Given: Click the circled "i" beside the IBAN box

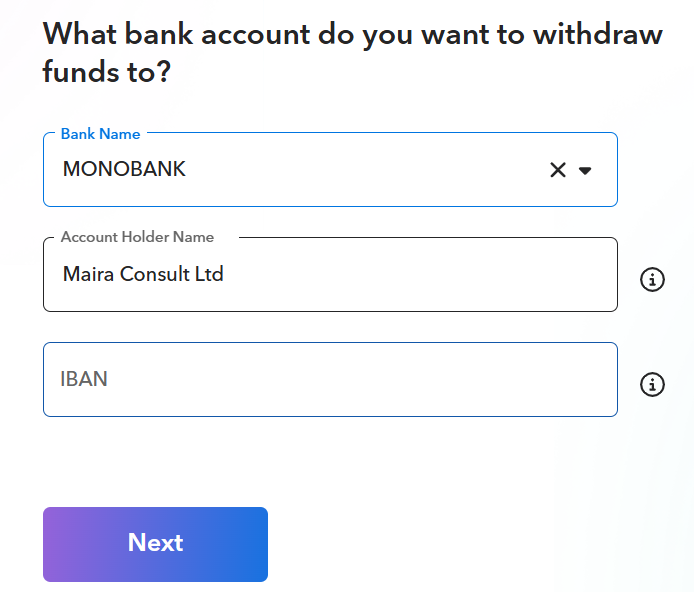Looking at the screenshot, I should tap(652, 384).
